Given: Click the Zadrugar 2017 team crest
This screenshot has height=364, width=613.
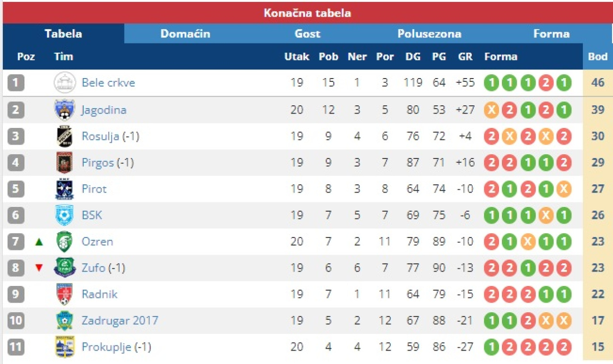Looking at the screenshot, I should 65,320.
